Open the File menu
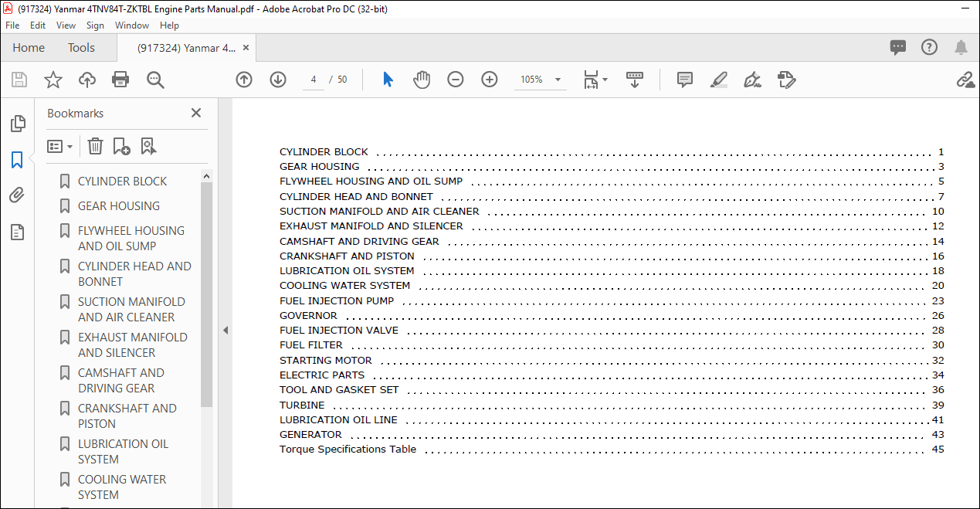Image resolution: width=980 pixels, height=509 pixels. coord(12,25)
